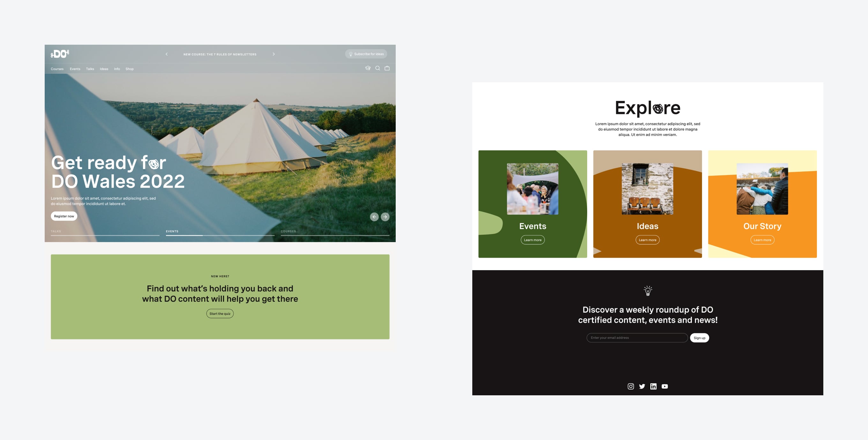Click the lightbulb icon above newsletter heading
868x440 pixels.
pyautogui.click(x=647, y=291)
